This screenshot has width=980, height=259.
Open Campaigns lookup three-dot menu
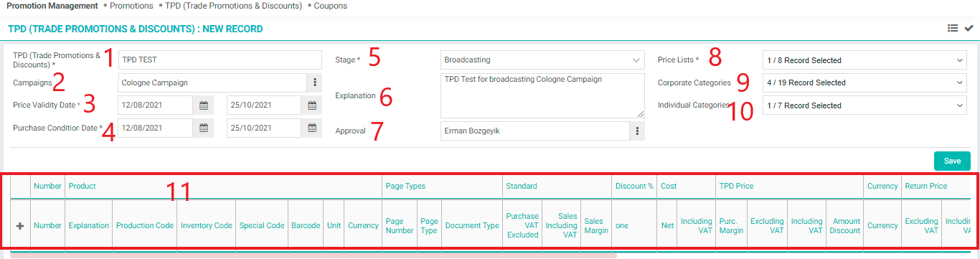(x=315, y=83)
